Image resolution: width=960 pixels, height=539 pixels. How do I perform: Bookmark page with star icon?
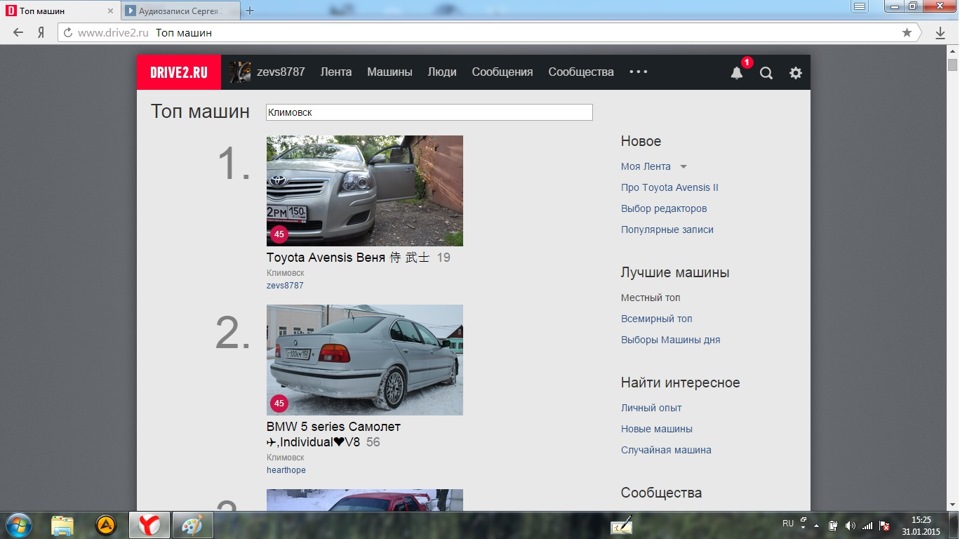click(x=907, y=32)
